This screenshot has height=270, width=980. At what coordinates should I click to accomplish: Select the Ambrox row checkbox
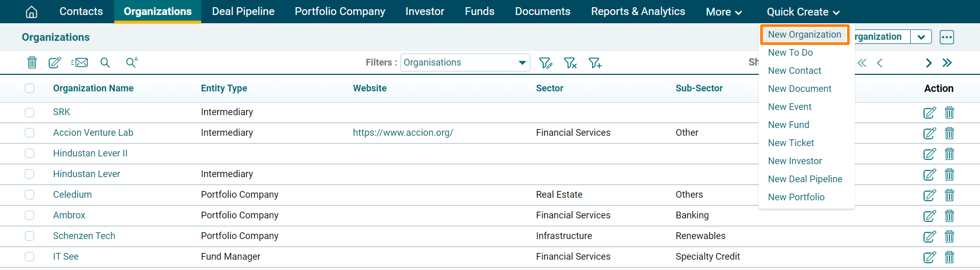click(29, 215)
